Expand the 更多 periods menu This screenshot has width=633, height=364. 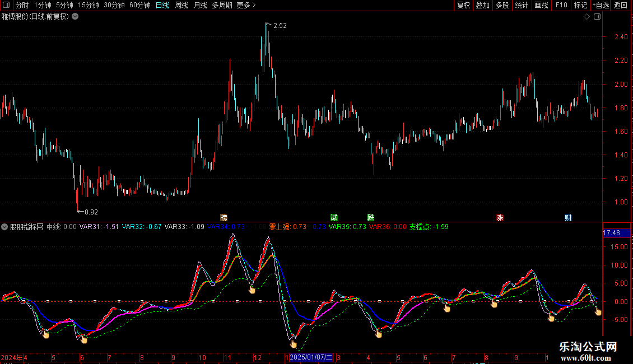(246, 5)
